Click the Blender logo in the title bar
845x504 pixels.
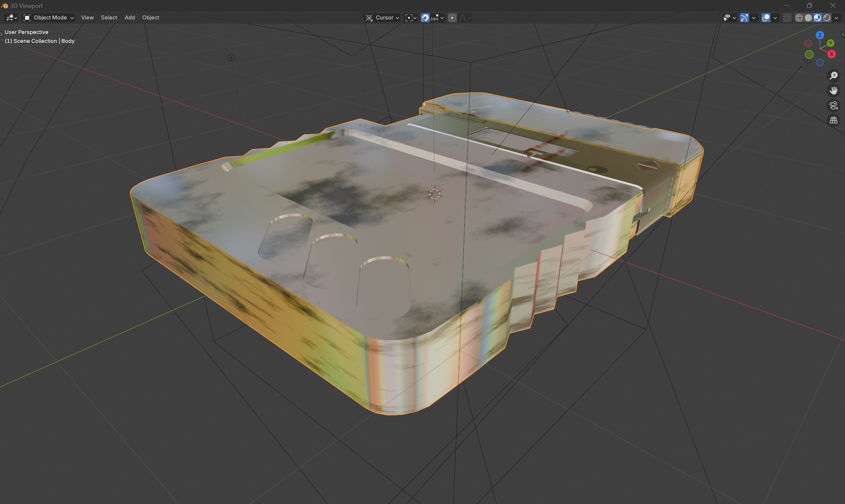coord(4,6)
